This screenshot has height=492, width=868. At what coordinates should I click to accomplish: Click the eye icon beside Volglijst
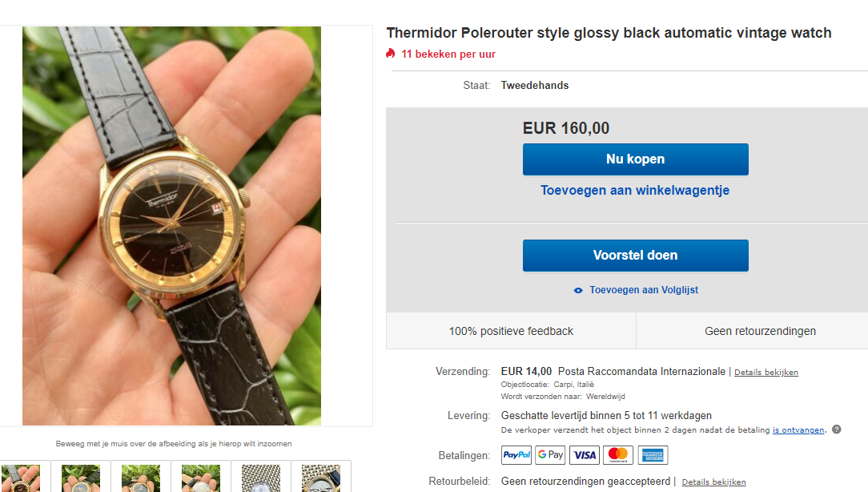pos(578,290)
